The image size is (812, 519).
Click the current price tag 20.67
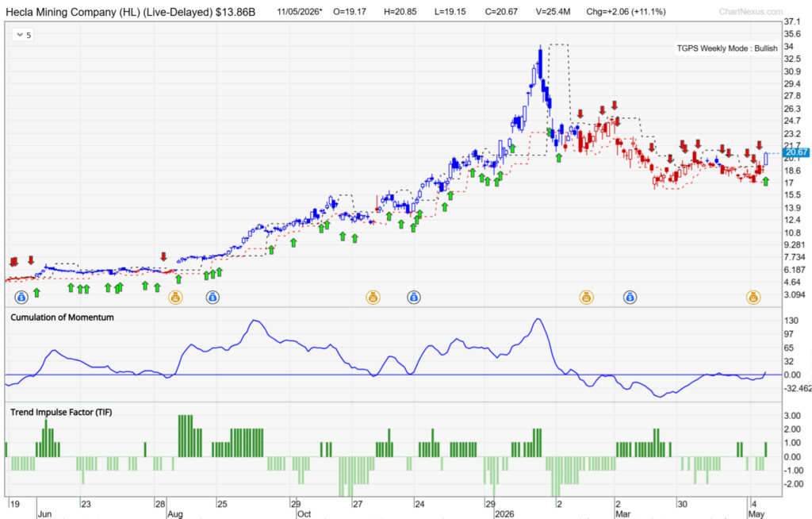796,152
